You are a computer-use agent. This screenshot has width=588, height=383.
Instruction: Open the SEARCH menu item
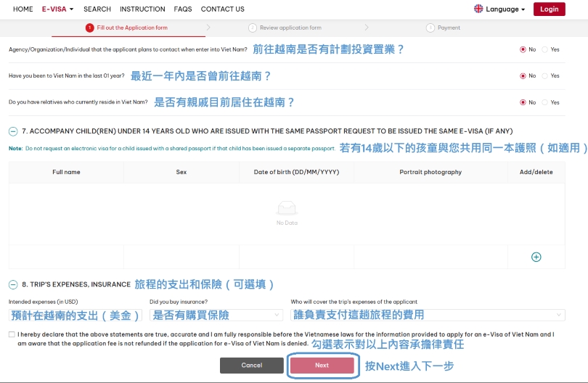point(97,9)
